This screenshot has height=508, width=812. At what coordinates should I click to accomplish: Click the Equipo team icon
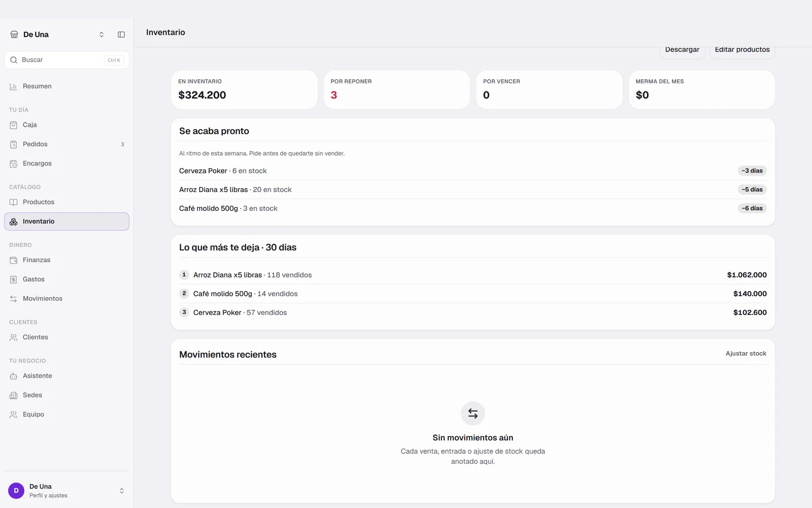tap(14, 415)
